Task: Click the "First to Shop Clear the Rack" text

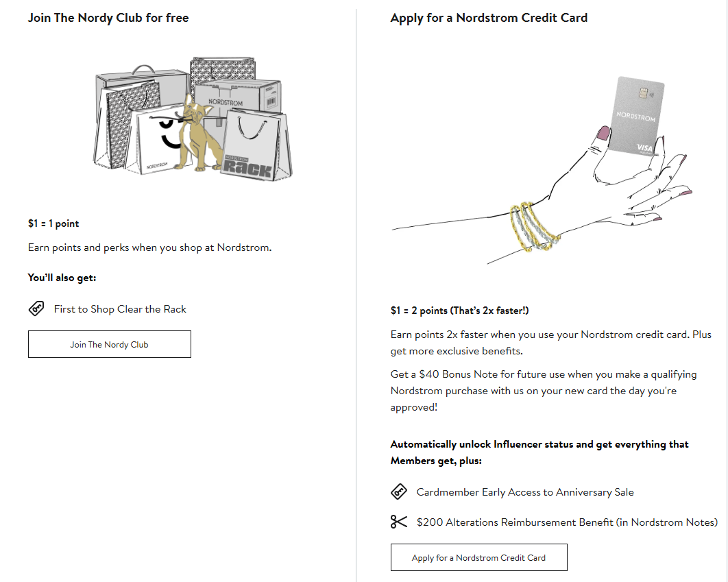Action: tap(120, 309)
